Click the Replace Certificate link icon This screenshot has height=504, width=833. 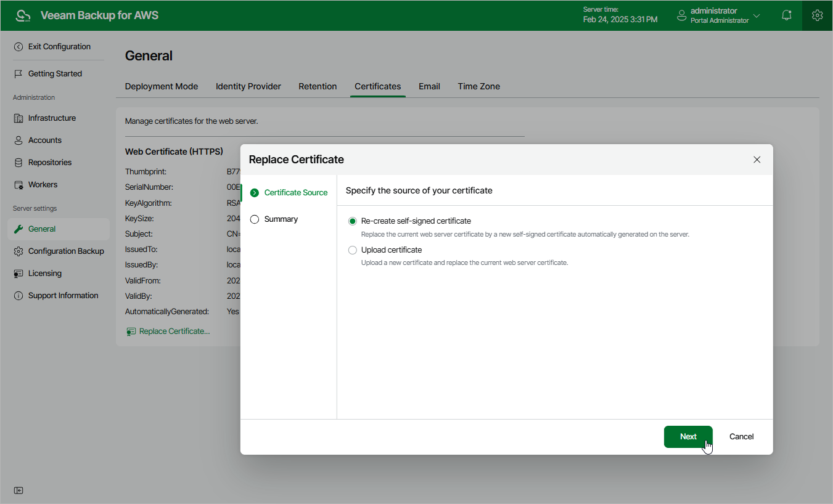(x=131, y=331)
